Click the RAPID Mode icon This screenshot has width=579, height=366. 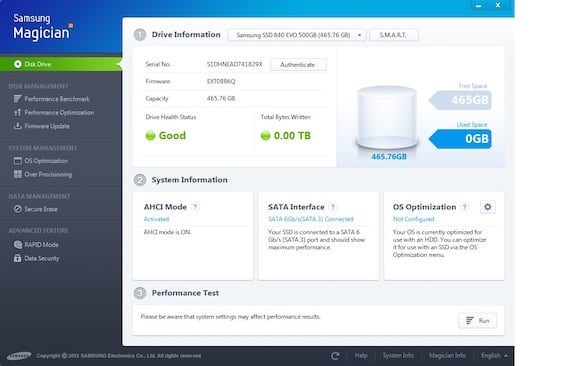coord(17,244)
